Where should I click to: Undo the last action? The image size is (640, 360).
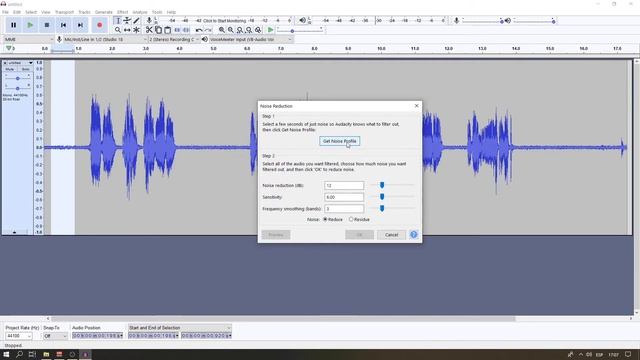[199, 30]
